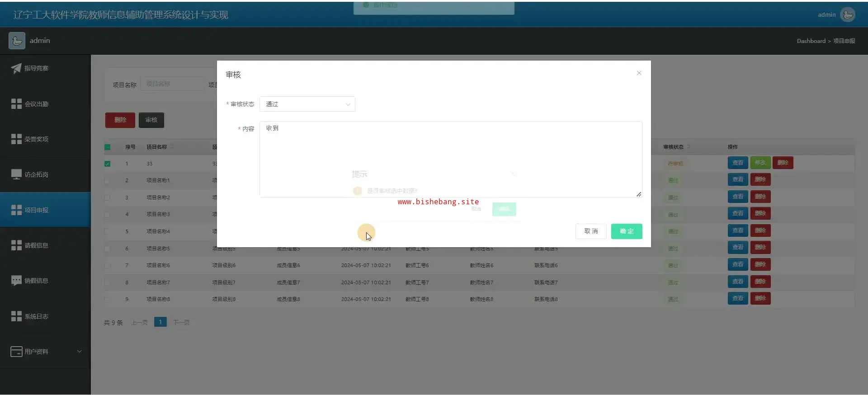Select the checkbox for 项目名称3 row
The height and width of the screenshot is (395, 868).
107,214
